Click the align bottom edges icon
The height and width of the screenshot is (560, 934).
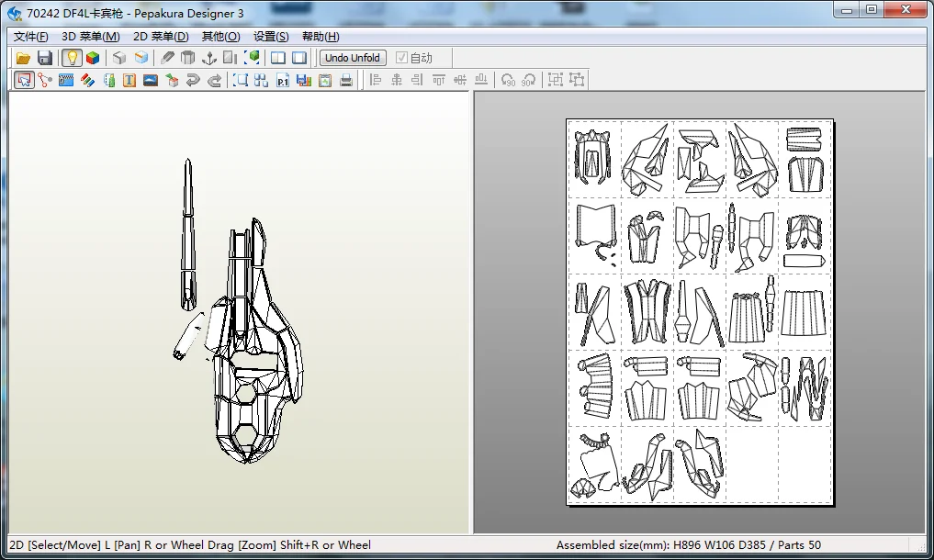pyautogui.click(x=481, y=80)
